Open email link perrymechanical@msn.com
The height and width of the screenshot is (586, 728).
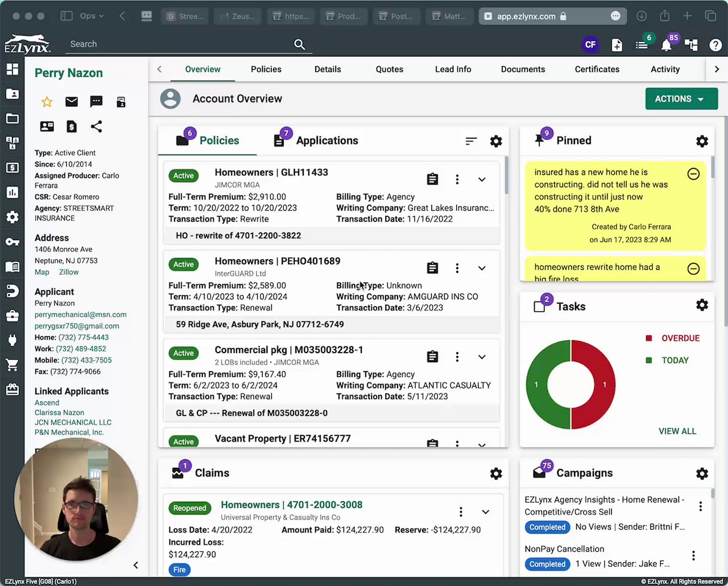[81, 315]
